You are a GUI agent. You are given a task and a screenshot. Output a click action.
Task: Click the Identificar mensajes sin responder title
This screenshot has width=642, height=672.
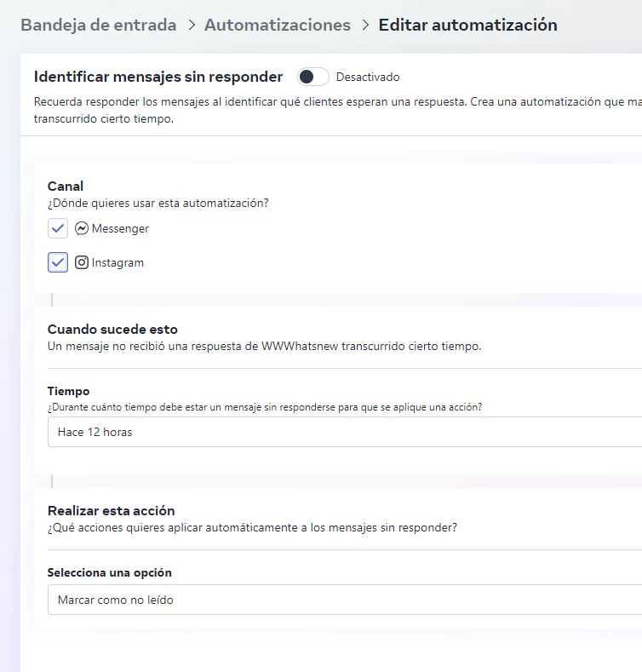158,77
